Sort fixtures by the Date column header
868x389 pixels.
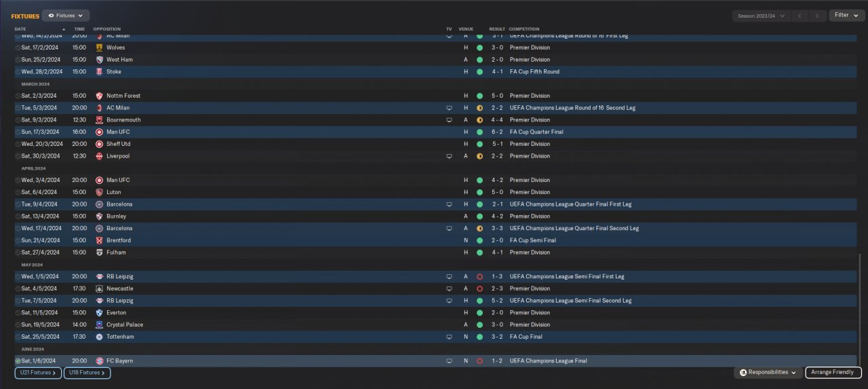(20, 29)
